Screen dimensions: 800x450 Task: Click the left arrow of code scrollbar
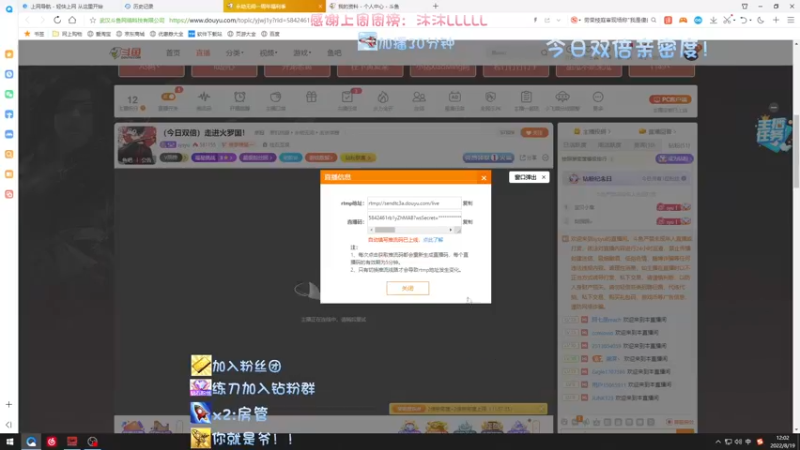(371, 230)
